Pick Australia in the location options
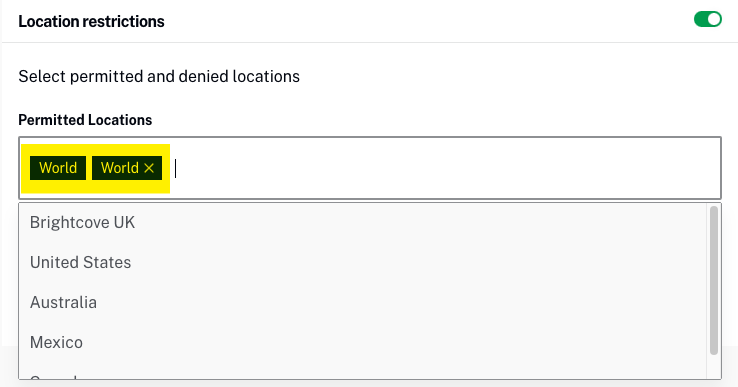The width and height of the screenshot is (738, 387). click(x=362, y=302)
